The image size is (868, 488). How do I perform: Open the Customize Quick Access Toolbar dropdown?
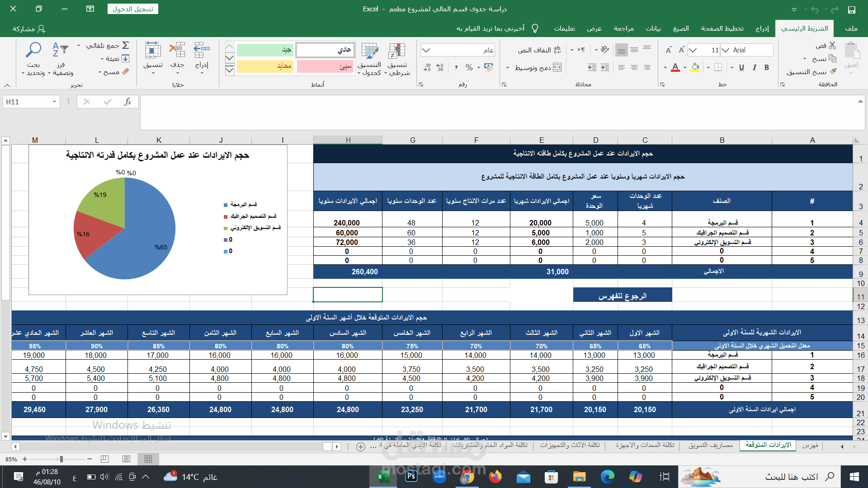click(x=794, y=9)
